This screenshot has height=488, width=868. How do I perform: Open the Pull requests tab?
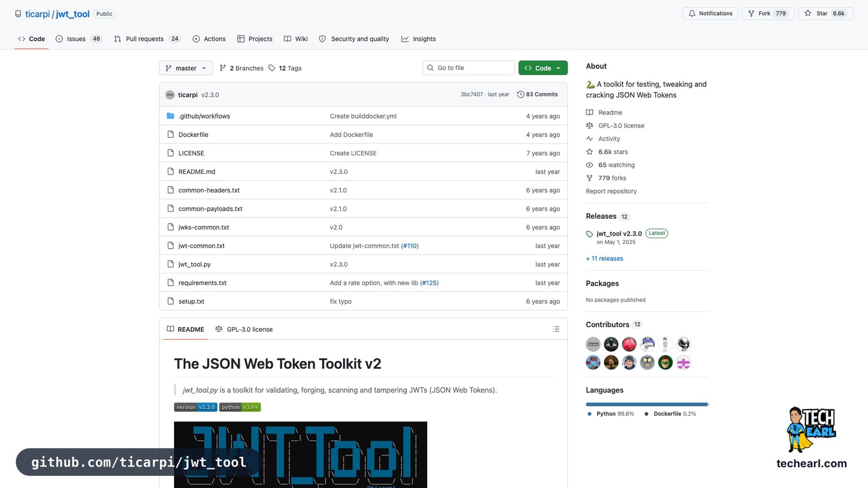point(147,39)
